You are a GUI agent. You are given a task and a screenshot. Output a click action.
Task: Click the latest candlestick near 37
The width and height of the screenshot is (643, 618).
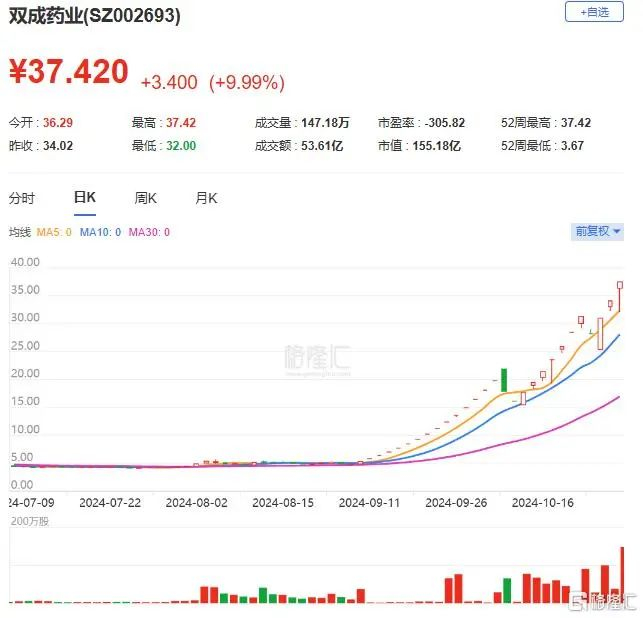tap(620, 296)
